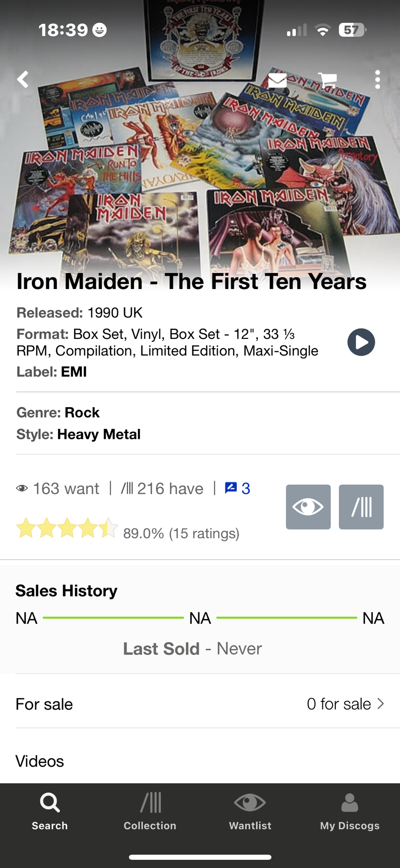Screen dimensions: 400x868
Task: Play the release videos with play button
Action: point(361,342)
